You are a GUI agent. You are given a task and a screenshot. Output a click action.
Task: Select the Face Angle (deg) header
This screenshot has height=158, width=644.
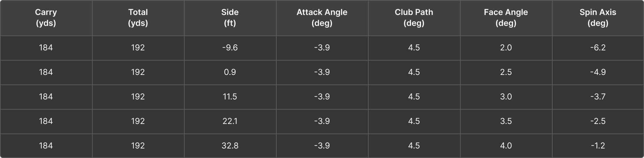coord(506,18)
